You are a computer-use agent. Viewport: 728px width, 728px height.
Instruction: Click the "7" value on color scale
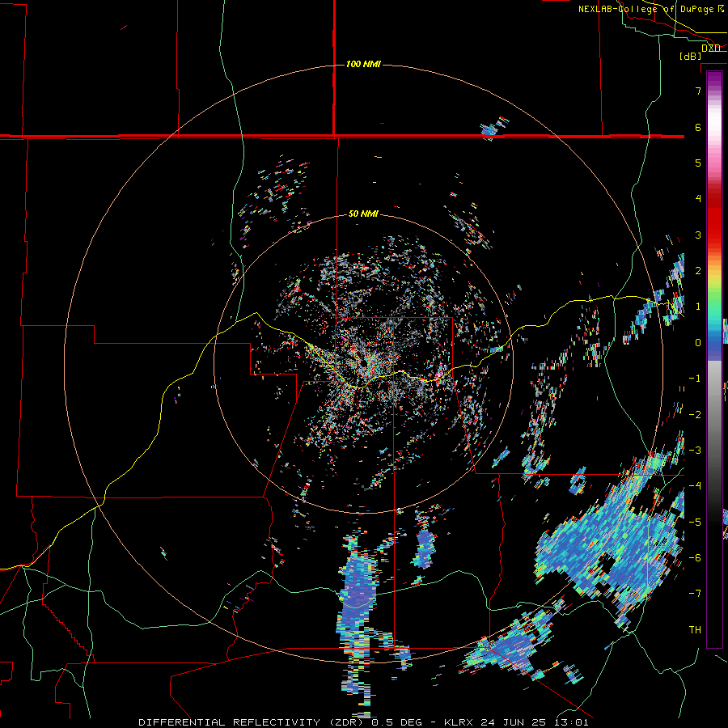[x=698, y=91]
